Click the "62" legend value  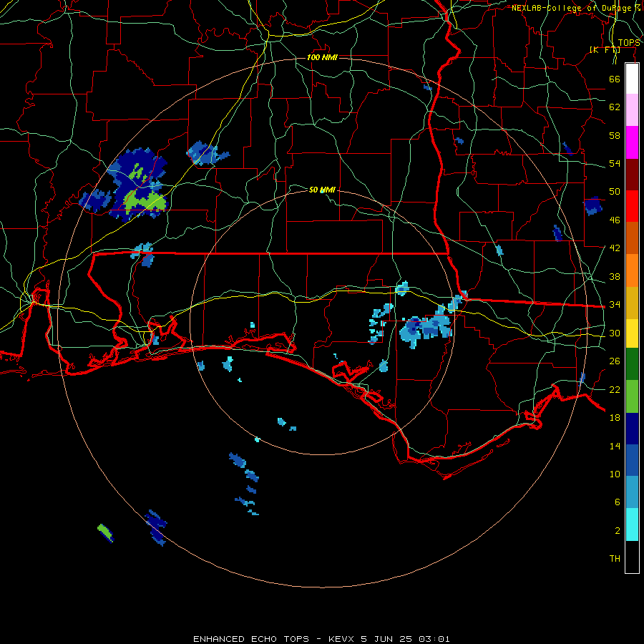coord(615,107)
